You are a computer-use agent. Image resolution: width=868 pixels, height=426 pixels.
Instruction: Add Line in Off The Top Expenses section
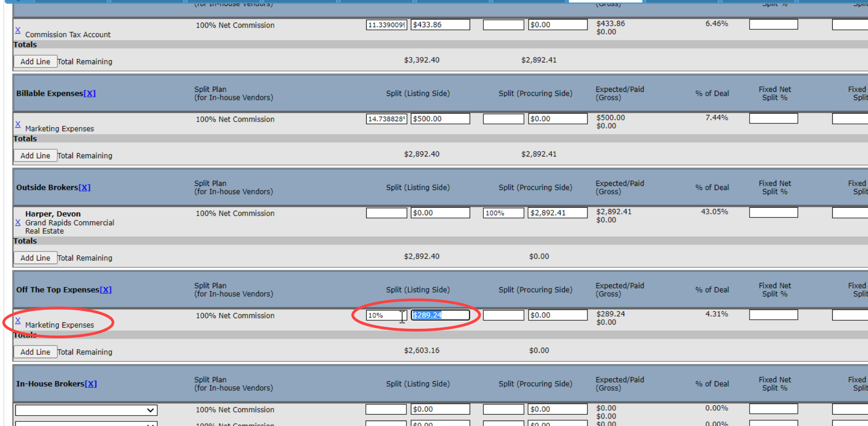(x=35, y=352)
